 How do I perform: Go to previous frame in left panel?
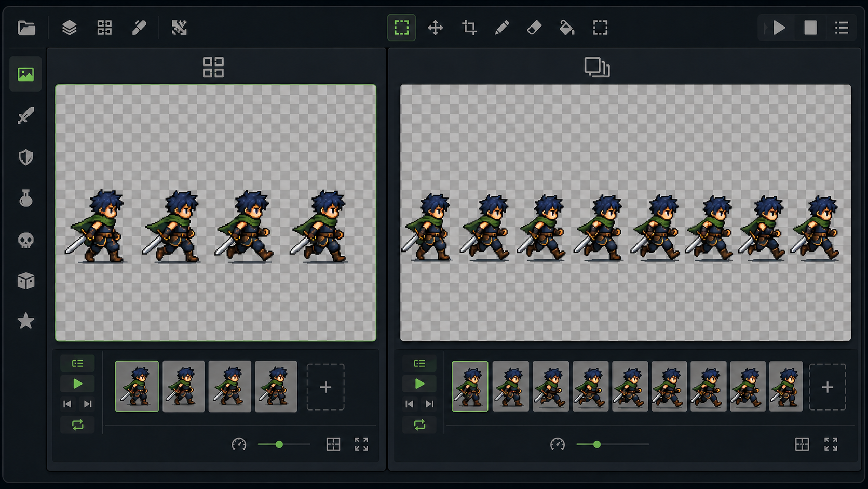67,404
